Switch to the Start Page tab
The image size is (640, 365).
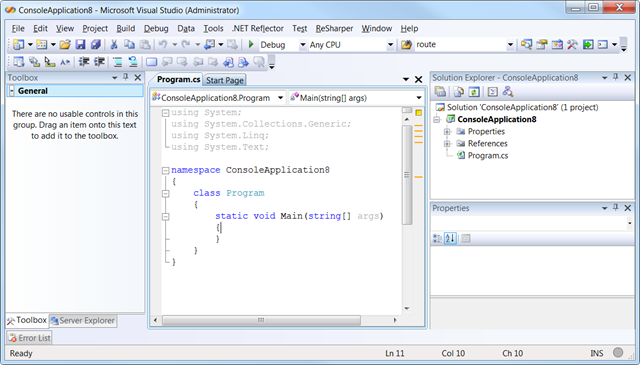pos(225,80)
